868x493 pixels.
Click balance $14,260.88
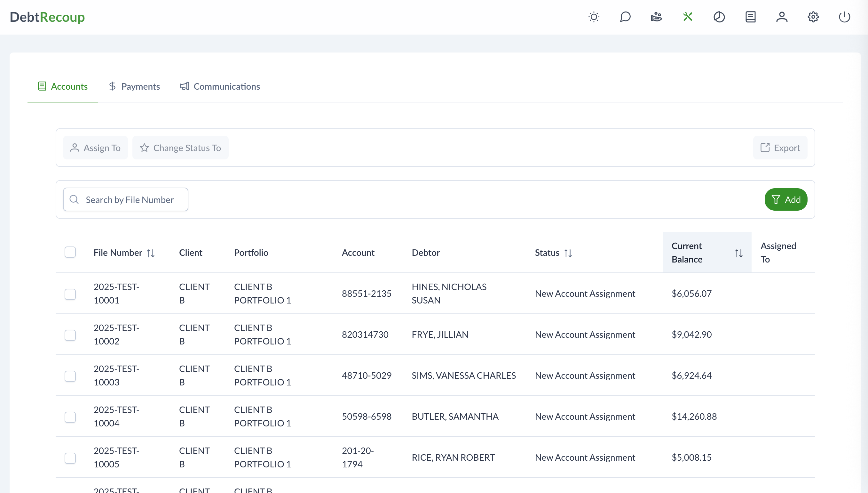694,416
